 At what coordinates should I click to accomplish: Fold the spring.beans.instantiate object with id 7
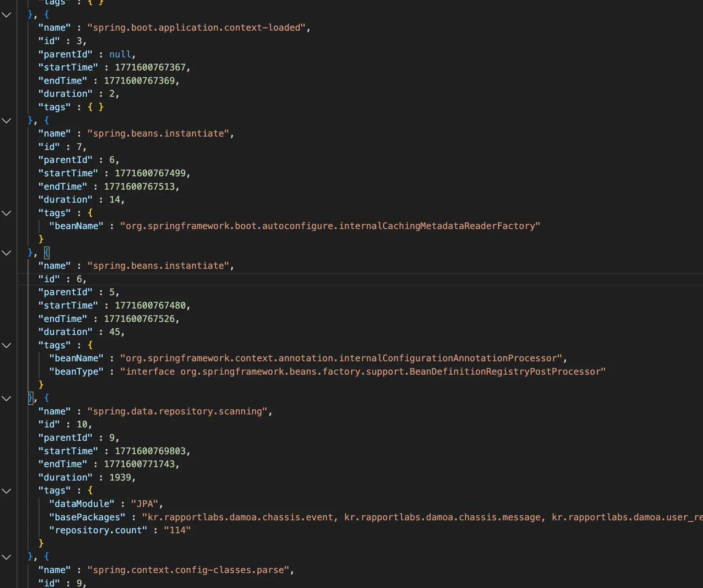pyautogui.click(x=7, y=121)
